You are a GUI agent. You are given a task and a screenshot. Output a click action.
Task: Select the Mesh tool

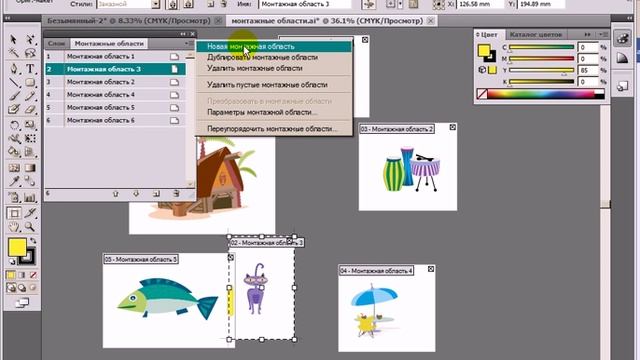[x=13, y=168]
